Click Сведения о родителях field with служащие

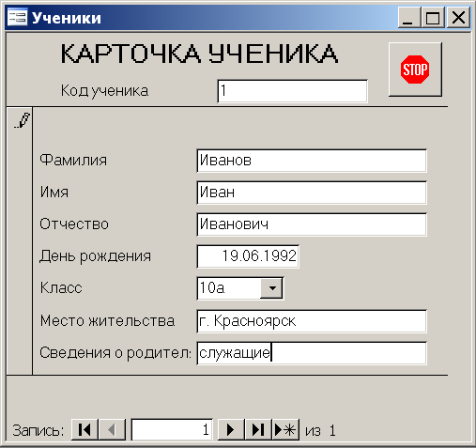coord(312,353)
